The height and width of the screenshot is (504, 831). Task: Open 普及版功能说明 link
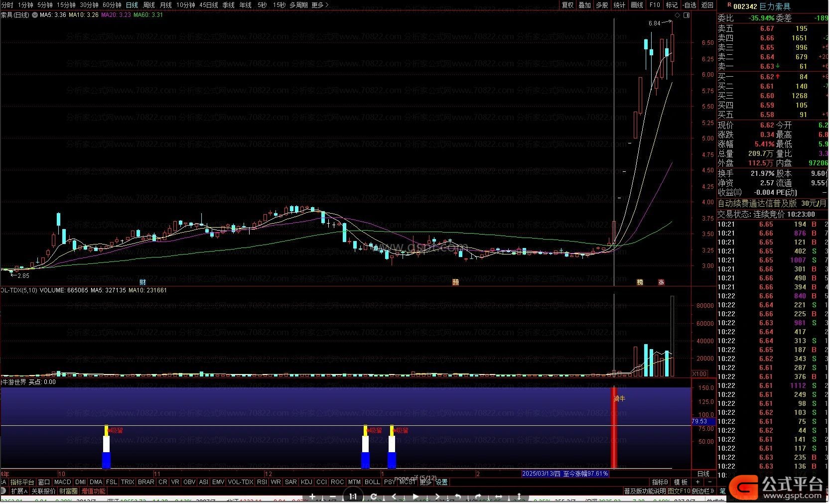[x=645, y=491]
